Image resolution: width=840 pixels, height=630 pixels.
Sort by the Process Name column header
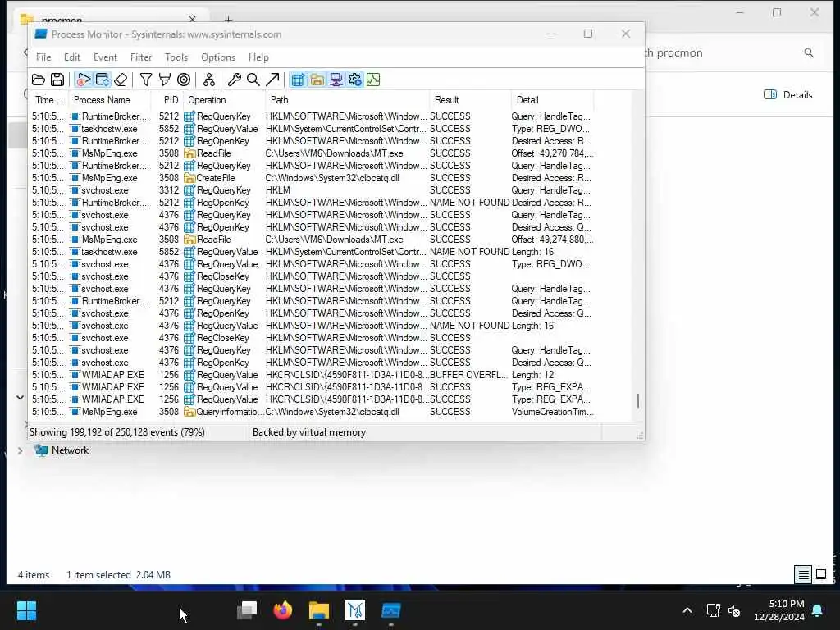coord(109,100)
